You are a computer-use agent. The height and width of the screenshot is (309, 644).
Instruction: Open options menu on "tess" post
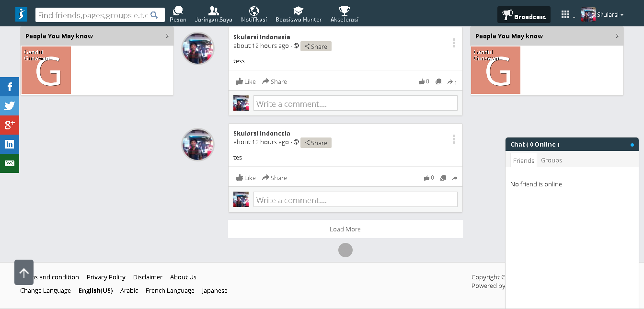tap(453, 43)
